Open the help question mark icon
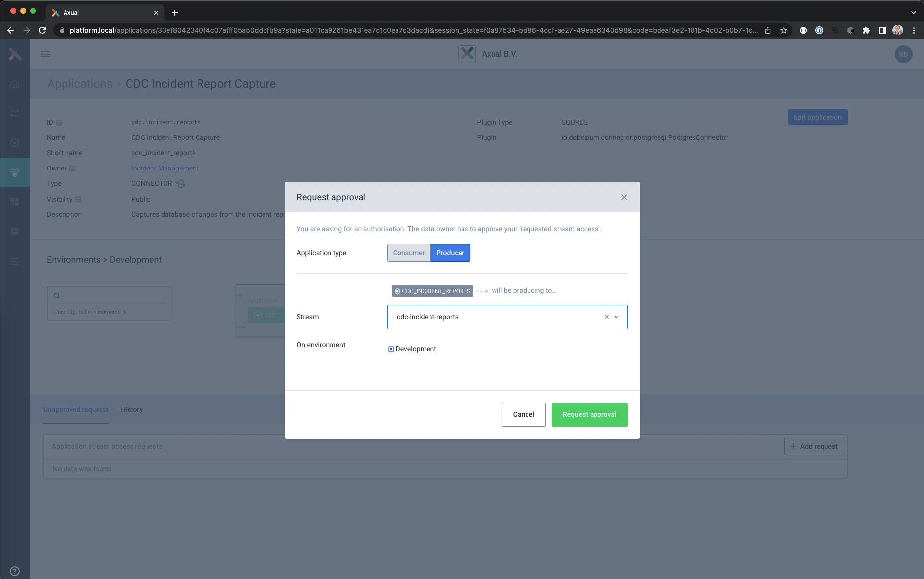924x579 pixels. [15, 571]
